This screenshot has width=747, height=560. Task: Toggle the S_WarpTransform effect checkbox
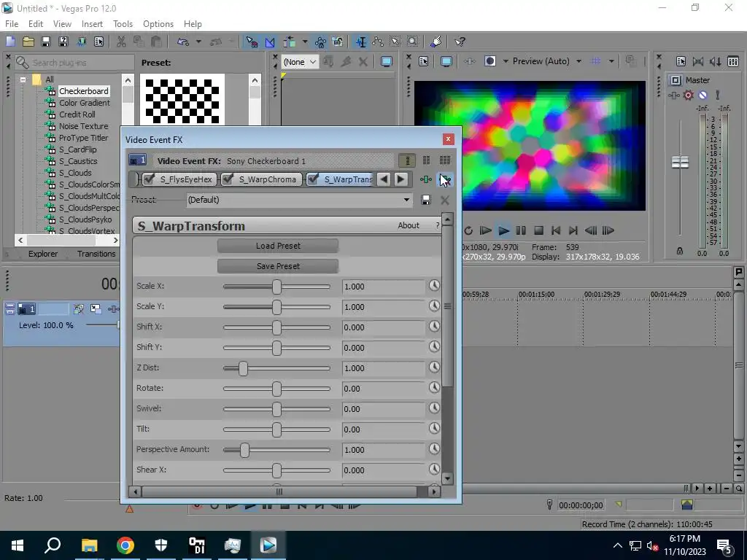tap(312, 179)
